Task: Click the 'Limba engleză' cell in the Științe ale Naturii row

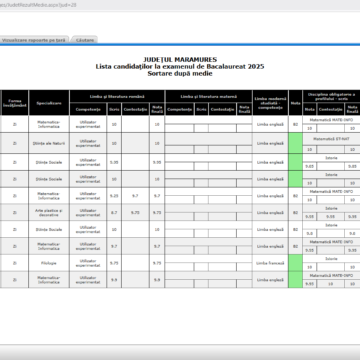Action: (270, 143)
